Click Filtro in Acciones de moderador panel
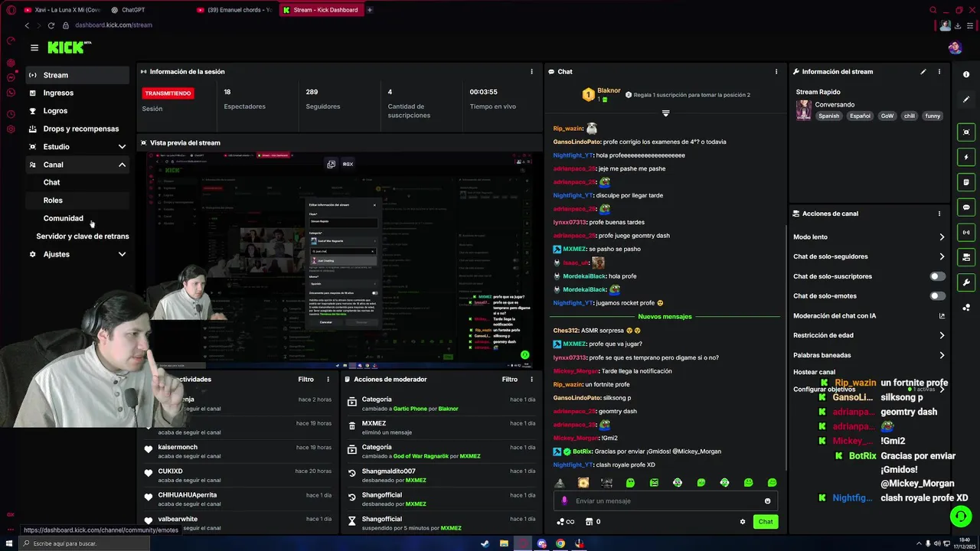The width and height of the screenshot is (980, 551). [x=509, y=380]
